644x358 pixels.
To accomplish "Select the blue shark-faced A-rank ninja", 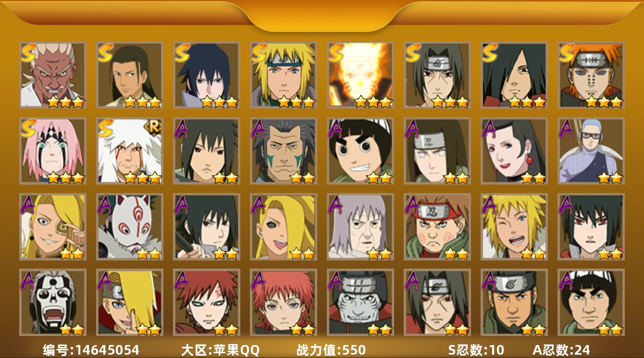I will pos(360,302).
